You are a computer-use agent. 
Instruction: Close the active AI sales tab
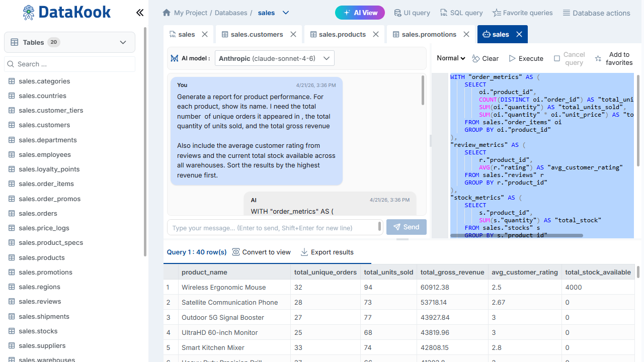[x=519, y=34]
